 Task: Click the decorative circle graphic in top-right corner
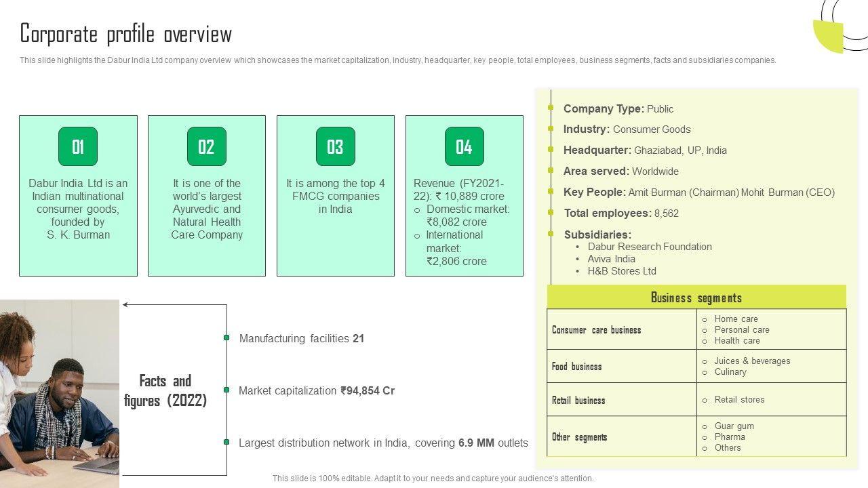pyautogui.click(x=840, y=26)
